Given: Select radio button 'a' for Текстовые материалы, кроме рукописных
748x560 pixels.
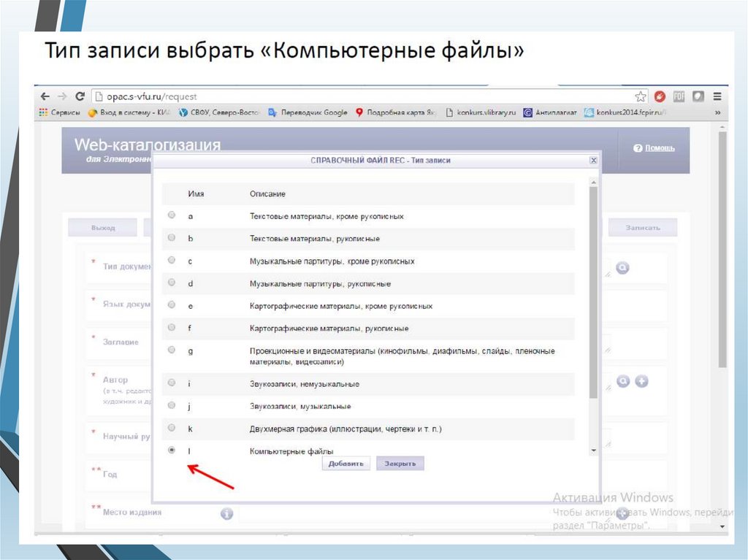Looking at the screenshot, I should 172,215.
